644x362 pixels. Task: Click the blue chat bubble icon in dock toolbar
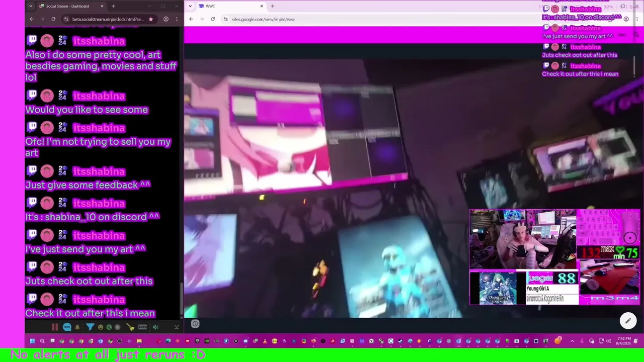coord(67,327)
